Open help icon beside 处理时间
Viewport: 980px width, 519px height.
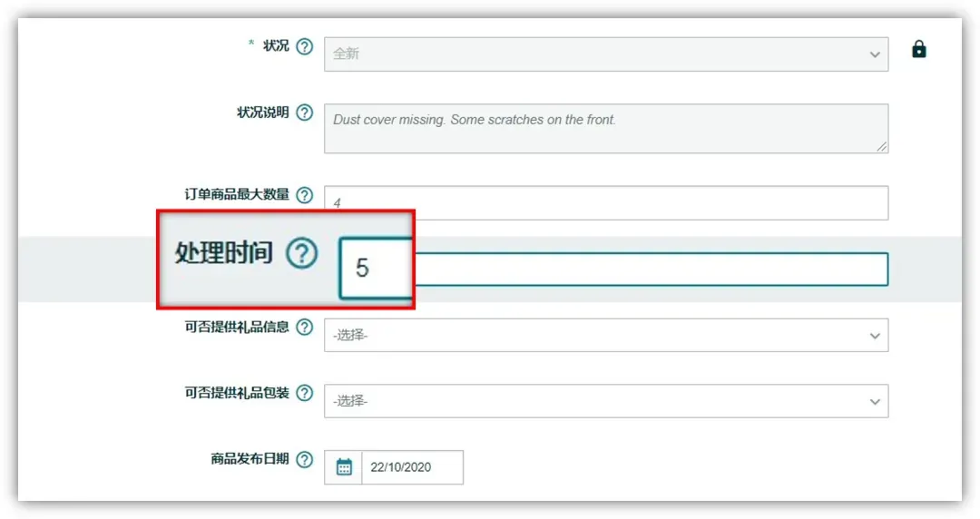(302, 253)
